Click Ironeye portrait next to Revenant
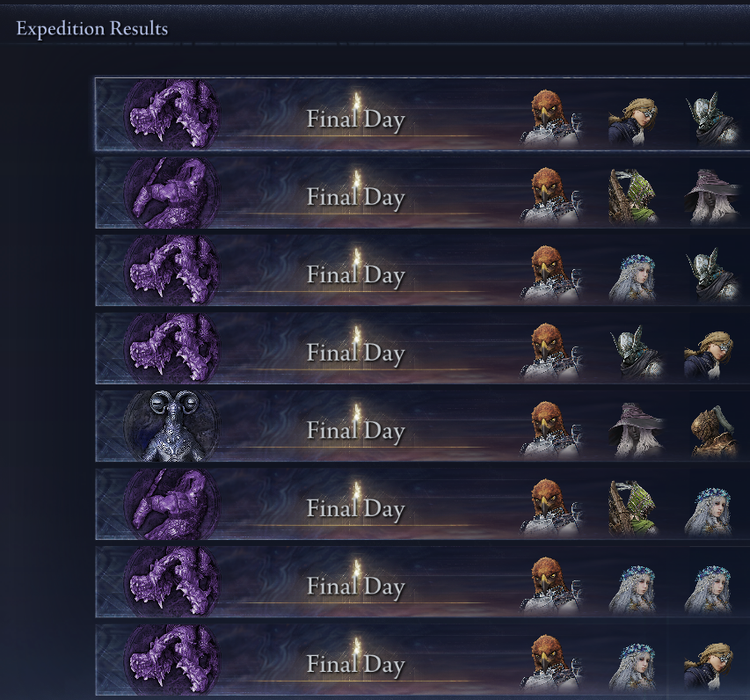 (x=633, y=508)
